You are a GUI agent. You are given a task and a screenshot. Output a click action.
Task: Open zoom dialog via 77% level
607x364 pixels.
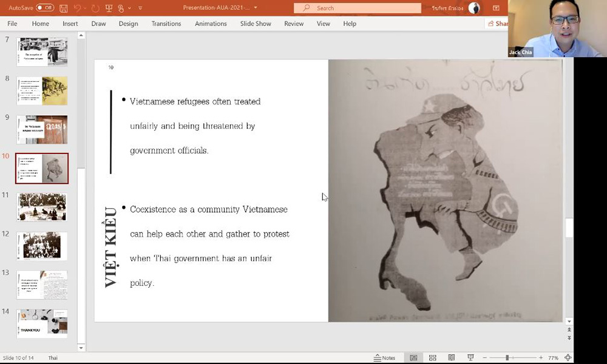[553, 358]
